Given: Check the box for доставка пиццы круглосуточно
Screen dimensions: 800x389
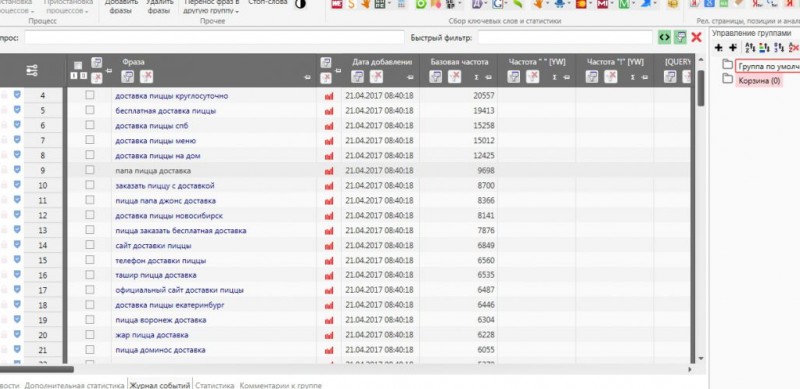Looking at the screenshot, I should pyautogui.click(x=90, y=95).
